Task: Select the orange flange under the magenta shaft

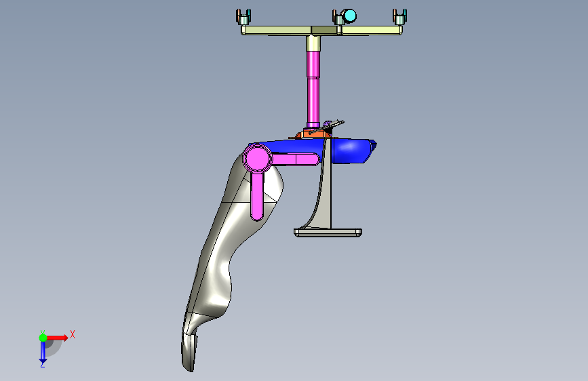Action: tap(314, 134)
